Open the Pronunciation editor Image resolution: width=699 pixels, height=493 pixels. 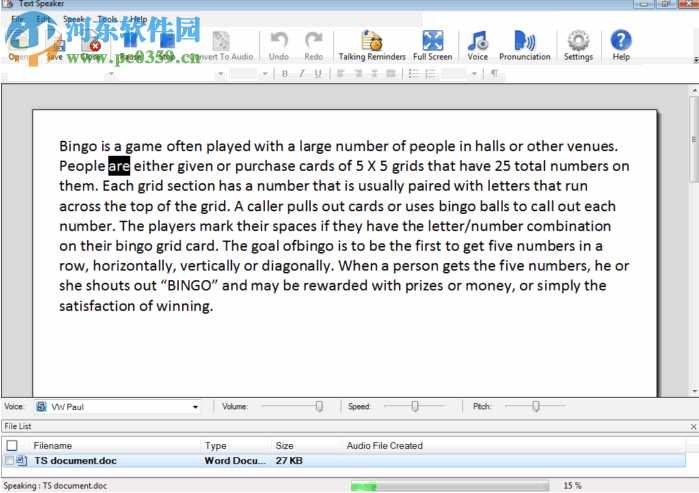[x=524, y=45]
